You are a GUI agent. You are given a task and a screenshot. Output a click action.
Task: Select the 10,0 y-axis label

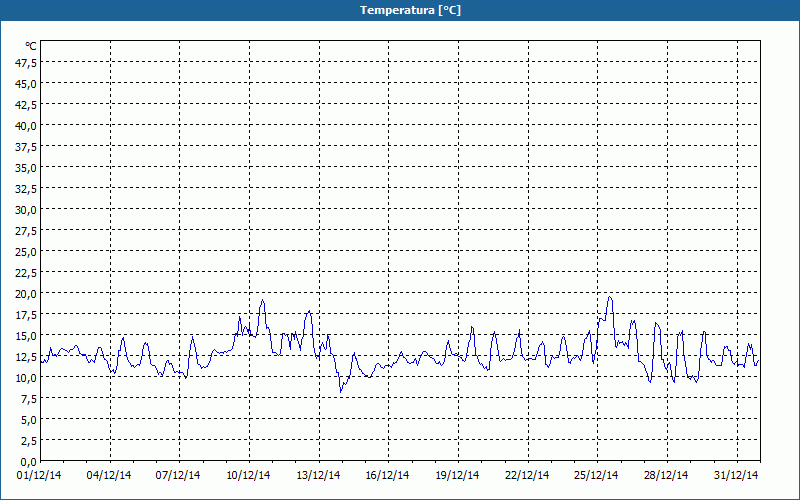(x=27, y=379)
